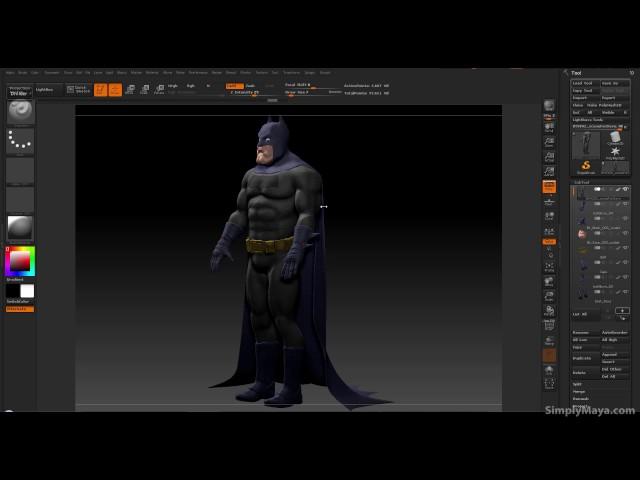Select the Rotate transform icon in top shelf
The height and width of the screenshot is (480, 640).
click(159, 89)
